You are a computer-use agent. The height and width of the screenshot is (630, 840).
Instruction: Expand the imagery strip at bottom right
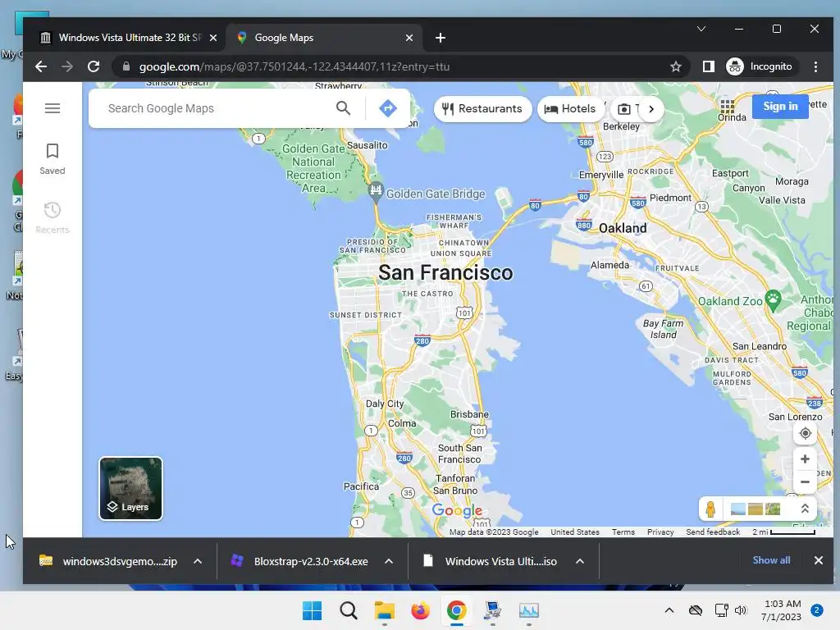(x=804, y=509)
